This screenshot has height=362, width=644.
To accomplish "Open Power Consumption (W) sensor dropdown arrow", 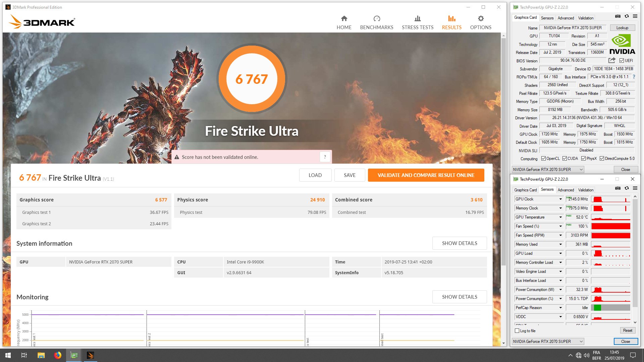I will click(560, 290).
